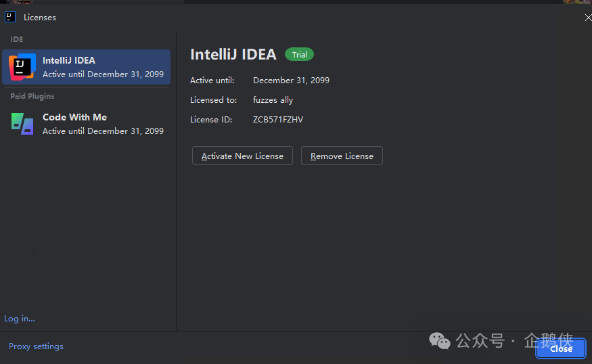Screen dimensions: 592x364
Task: Click the Active until: label in details
Action: pos(212,81)
